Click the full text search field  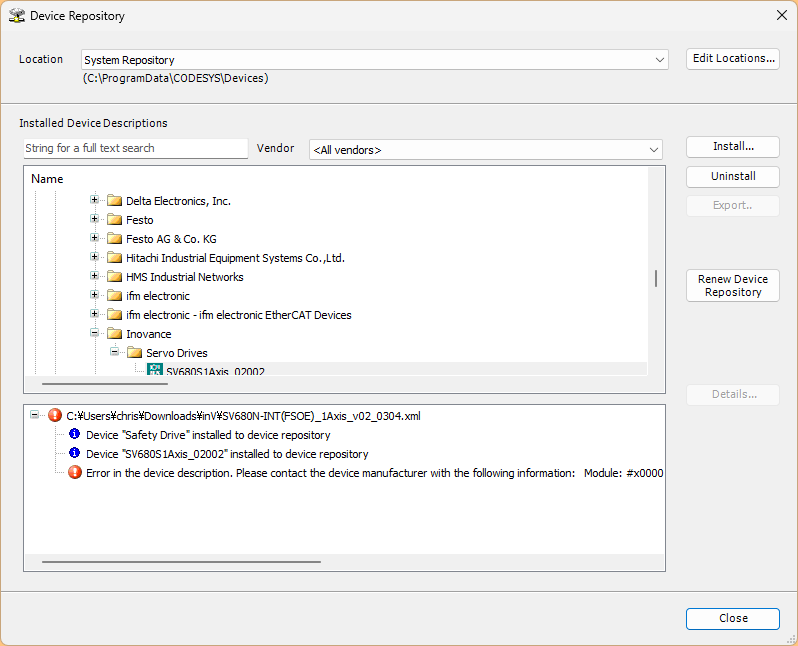(x=136, y=148)
